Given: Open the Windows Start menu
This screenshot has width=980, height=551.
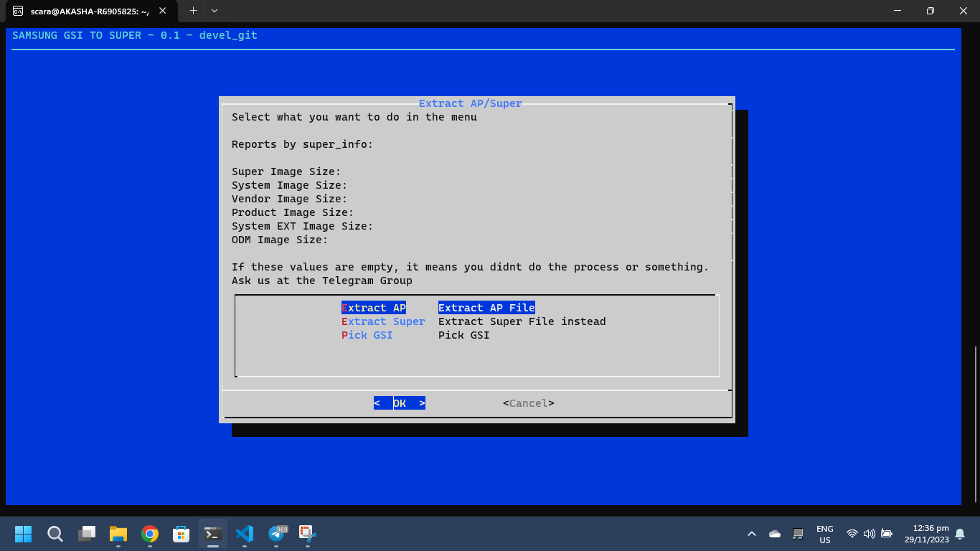Looking at the screenshot, I should [x=24, y=534].
